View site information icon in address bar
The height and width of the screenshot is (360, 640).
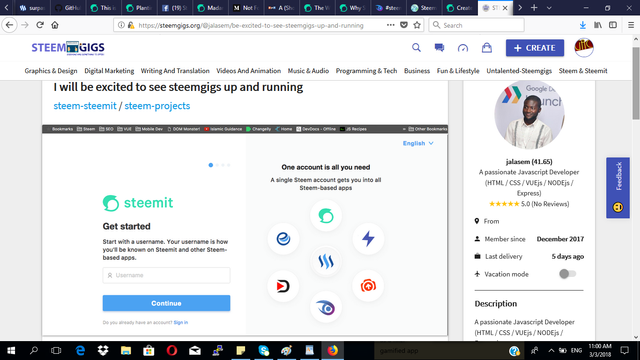pos(121,25)
